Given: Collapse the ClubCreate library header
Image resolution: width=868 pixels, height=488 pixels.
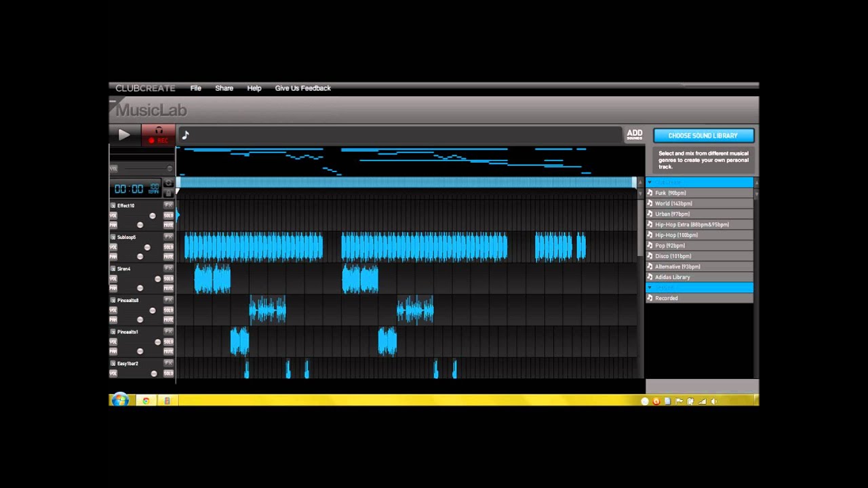Looking at the screenshot, I should pos(699,182).
